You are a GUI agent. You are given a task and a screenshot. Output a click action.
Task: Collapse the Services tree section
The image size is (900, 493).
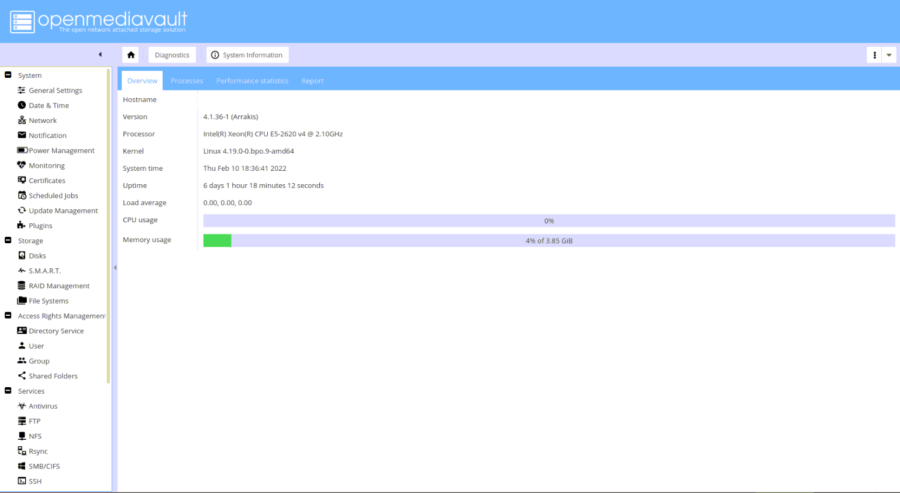(8, 390)
